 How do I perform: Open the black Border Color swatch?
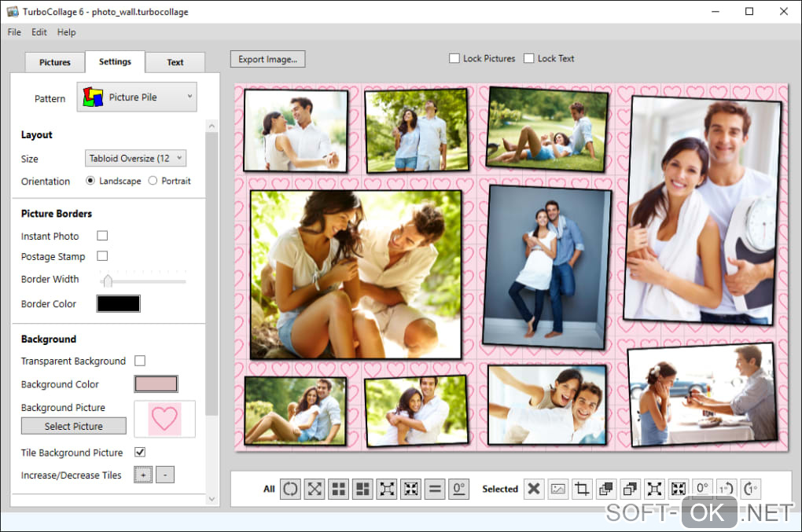(x=118, y=303)
